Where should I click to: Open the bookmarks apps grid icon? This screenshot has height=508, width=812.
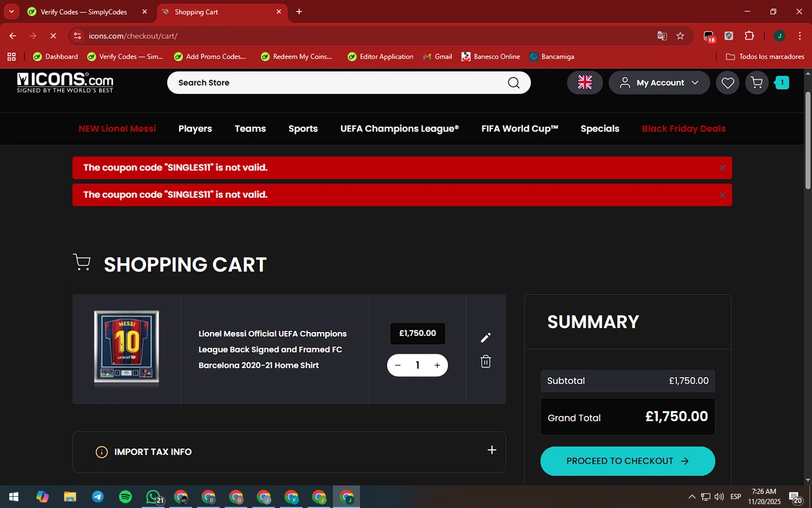(11, 57)
